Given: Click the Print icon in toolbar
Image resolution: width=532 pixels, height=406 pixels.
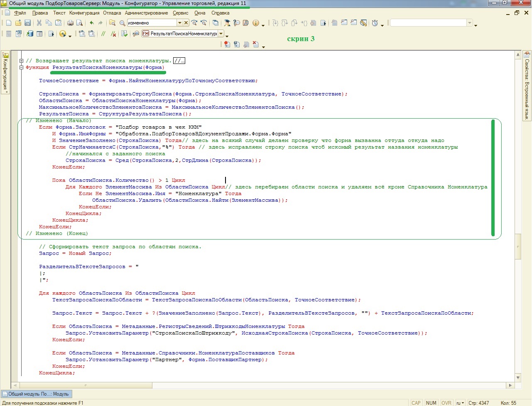Looking at the screenshot, I should (x=70, y=23).
